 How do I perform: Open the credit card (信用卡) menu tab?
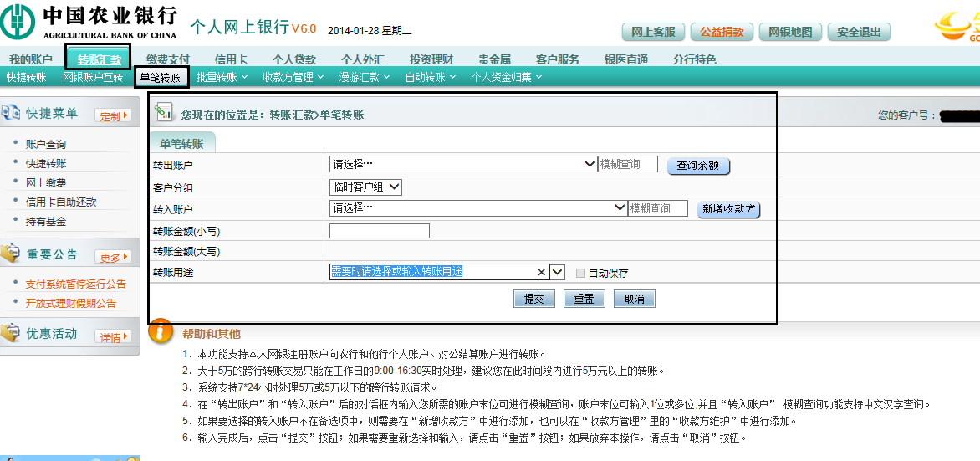pyautogui.click(x=231, y=59)
